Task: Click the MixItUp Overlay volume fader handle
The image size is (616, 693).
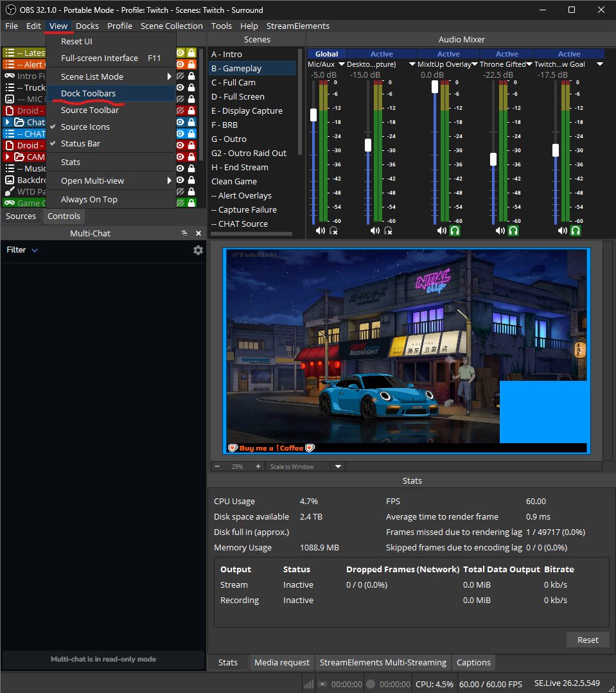Action: pos(435,87)
